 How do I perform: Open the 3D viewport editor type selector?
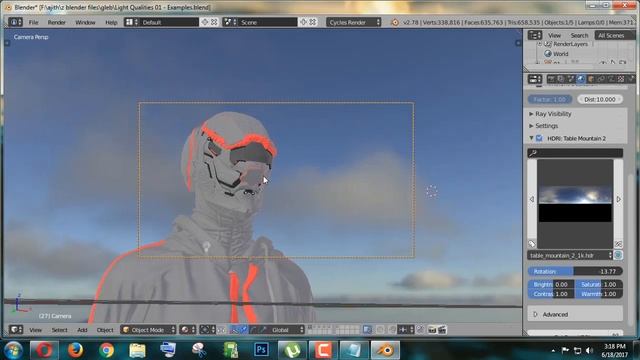(16, 329)
